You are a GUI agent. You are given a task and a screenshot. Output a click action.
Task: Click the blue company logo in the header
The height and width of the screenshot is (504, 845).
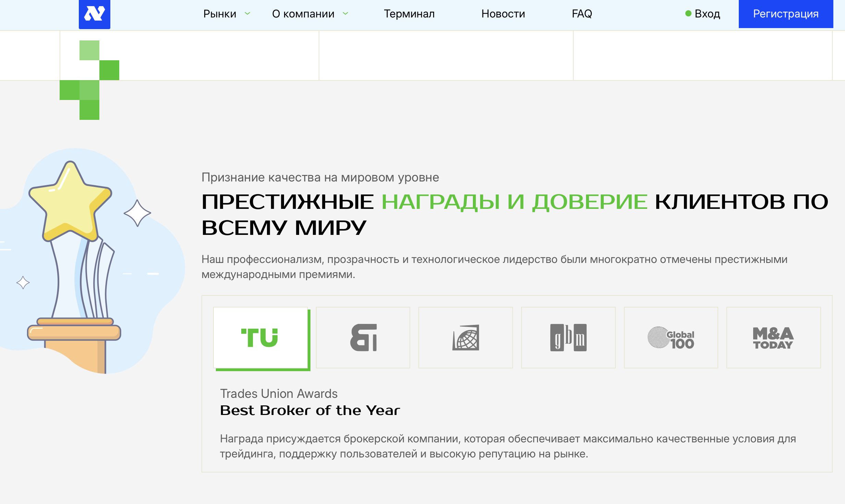coord(95,14)
